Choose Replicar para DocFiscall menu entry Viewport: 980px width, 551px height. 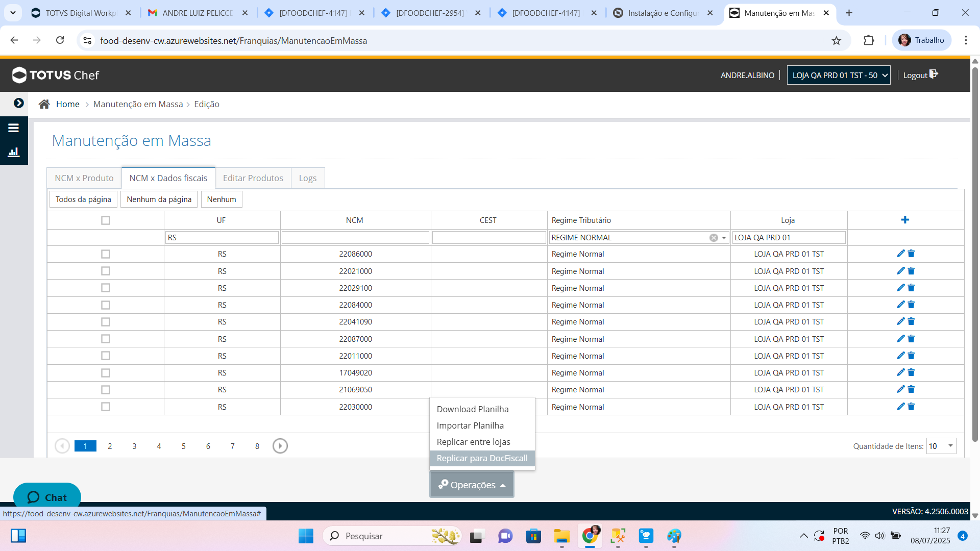(x=482, y=458)
